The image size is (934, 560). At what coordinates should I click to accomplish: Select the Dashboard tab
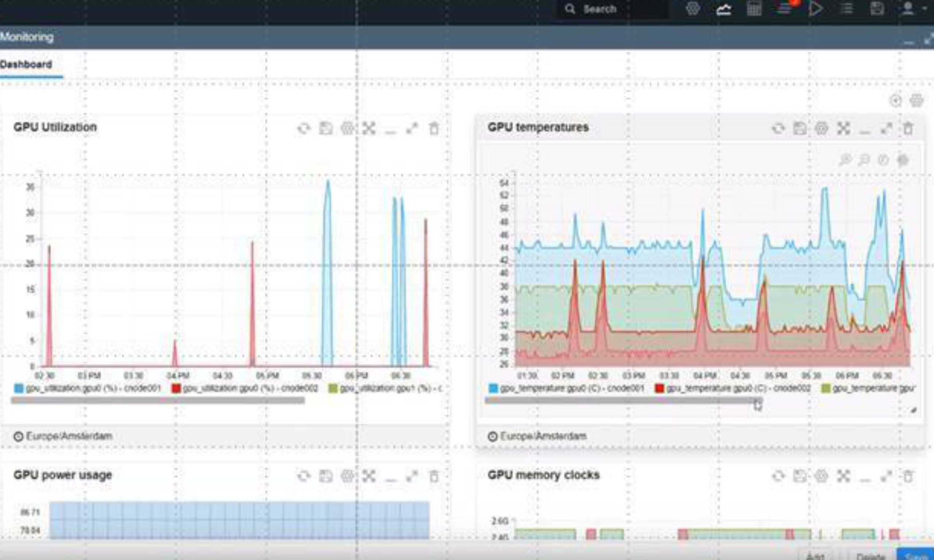[x=26, y=65]
